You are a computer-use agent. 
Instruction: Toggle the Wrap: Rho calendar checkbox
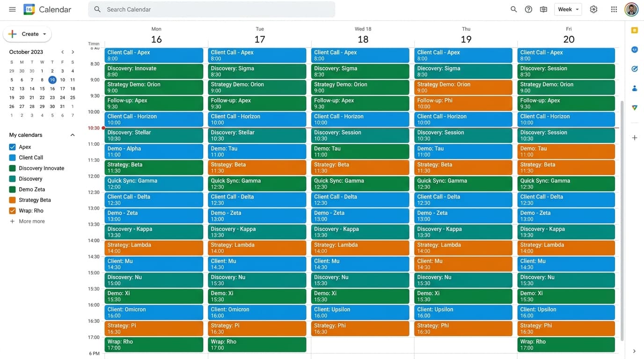pyautogui.click(x=13, y=211)
